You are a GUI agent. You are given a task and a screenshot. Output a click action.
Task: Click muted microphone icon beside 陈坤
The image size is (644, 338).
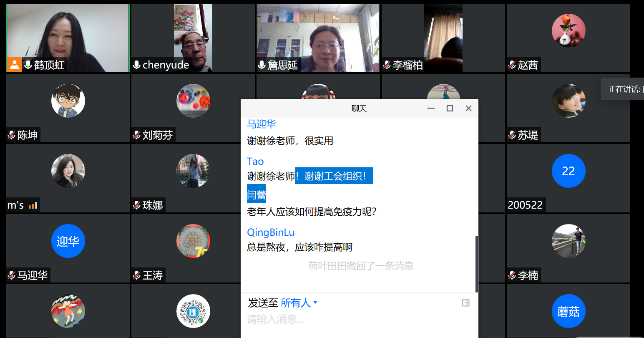click(12, 135)
